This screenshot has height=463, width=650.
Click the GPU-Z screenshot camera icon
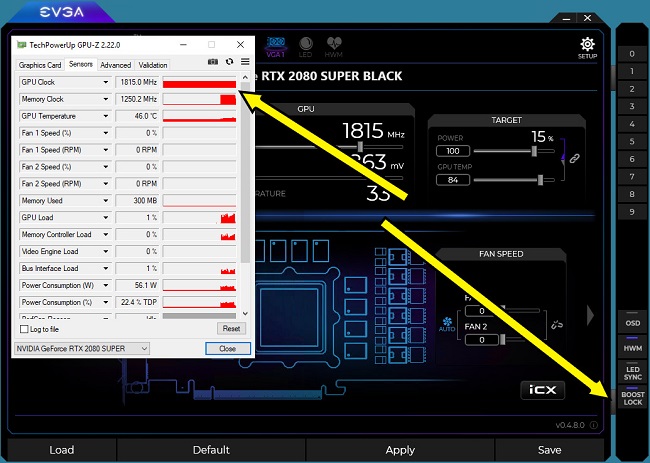tap(213, 62)
